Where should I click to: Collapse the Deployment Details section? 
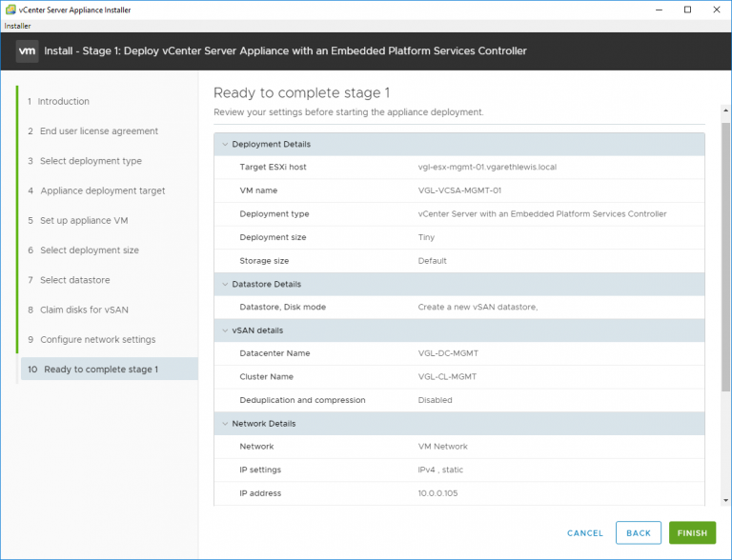click(x=225, y=144)
